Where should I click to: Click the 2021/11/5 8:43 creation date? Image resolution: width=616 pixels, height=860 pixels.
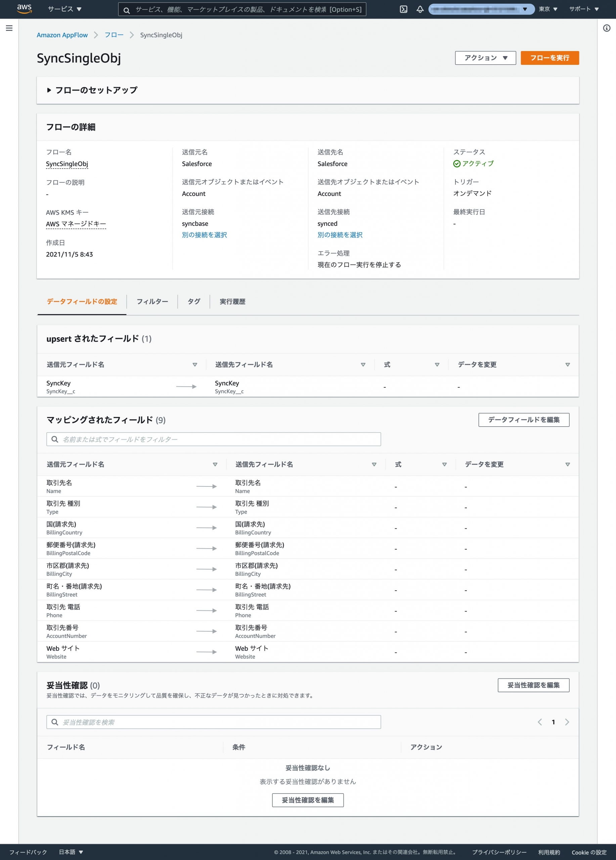click(x=70, y=254)
